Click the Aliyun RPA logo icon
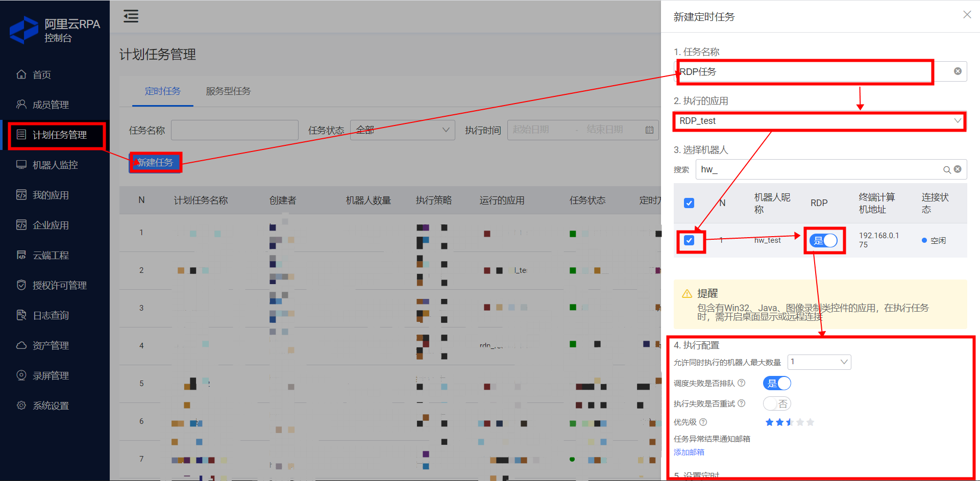The width and height of the screenshot is (980, 481). 24,30
